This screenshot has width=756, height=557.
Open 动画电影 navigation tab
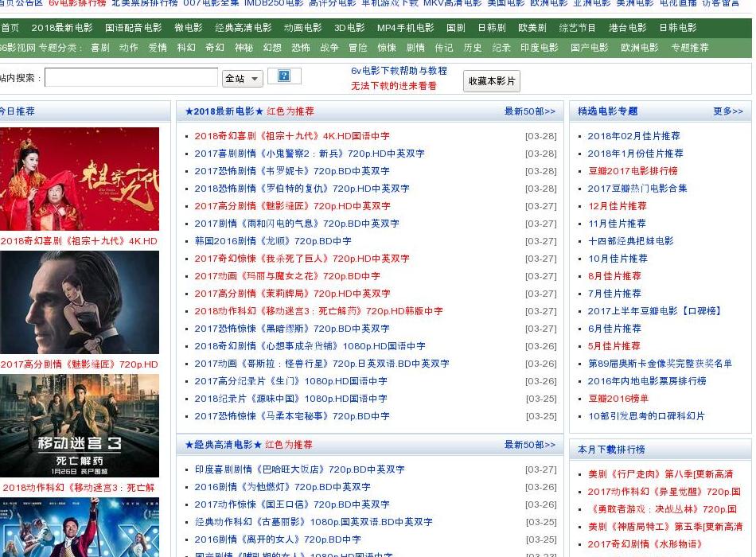click(x=302, y=28)
